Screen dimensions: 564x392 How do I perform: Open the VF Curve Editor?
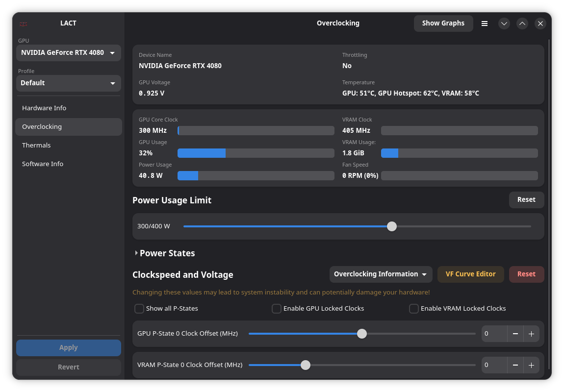click(x=470, y=274)
